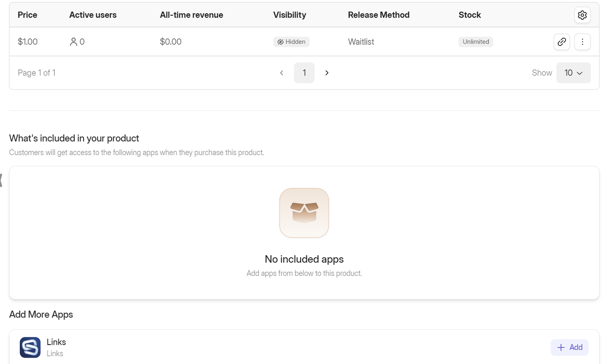The image size is (609, 364).
Task: Open the three-dot actions menu
Action: coord(582,42)
